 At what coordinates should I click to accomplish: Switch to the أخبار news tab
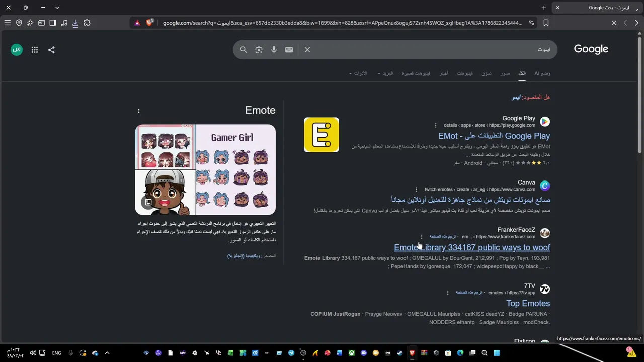[x=444, y=73]
